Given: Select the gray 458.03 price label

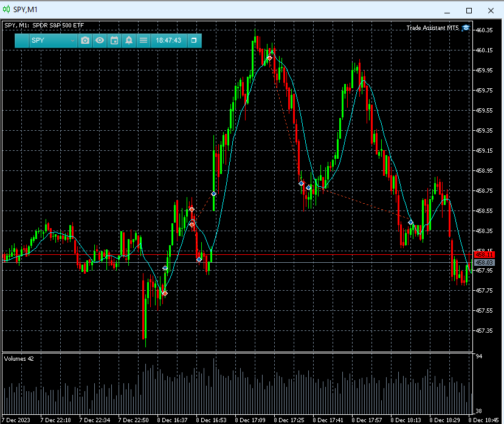Looking at the screenshot, I should (x=484, y=263).
